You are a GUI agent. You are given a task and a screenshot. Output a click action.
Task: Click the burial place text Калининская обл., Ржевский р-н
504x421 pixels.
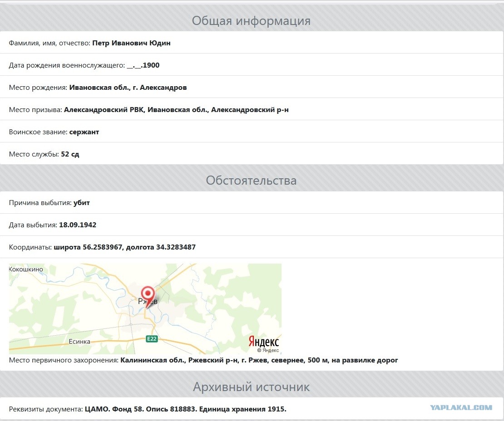(259, 360)
